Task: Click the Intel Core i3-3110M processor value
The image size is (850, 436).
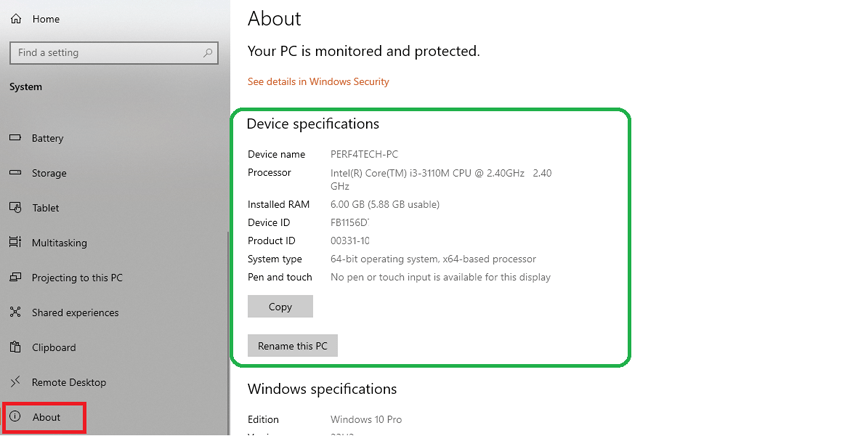Action: [x=441, y=179]
